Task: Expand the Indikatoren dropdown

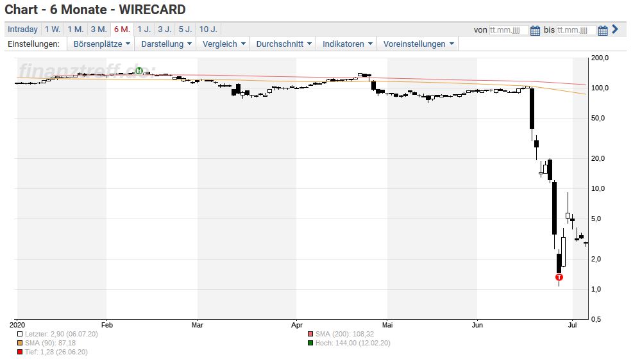Action: (x=347, y=44)
